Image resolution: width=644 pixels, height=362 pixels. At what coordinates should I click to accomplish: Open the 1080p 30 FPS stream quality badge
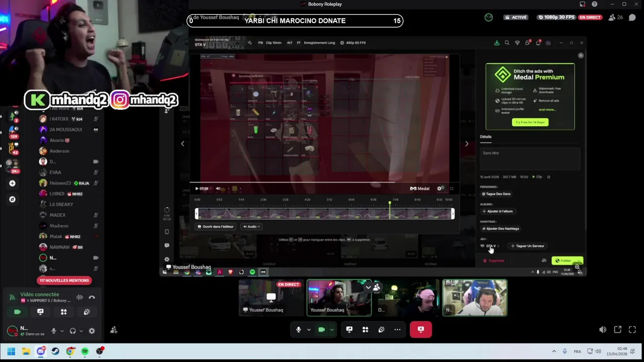click(556, 17)
